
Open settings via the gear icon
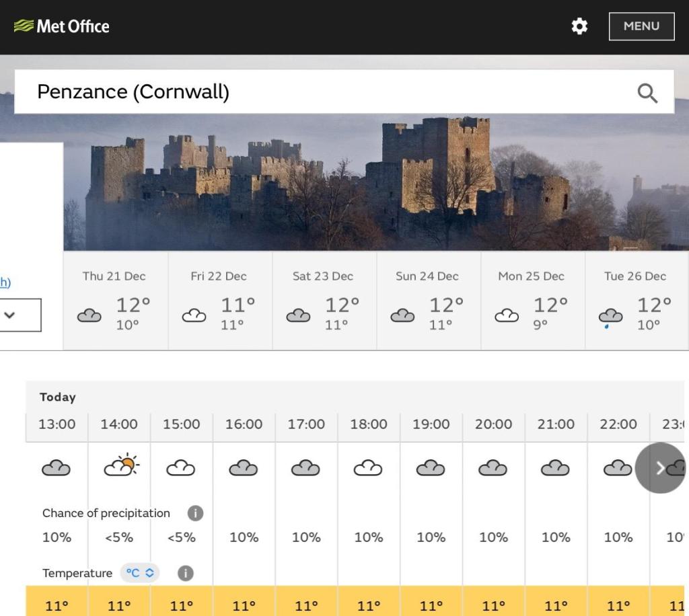point(579,26)
